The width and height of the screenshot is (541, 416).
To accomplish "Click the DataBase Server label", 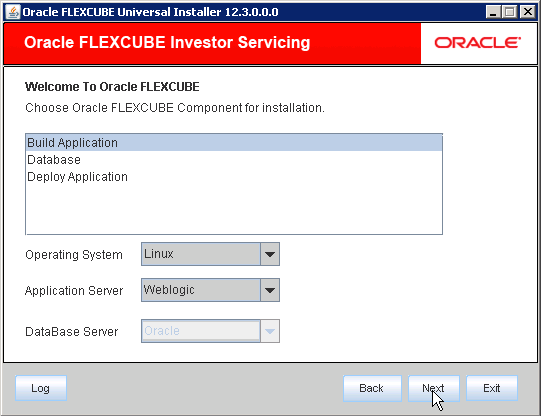I will pos(72,331).
